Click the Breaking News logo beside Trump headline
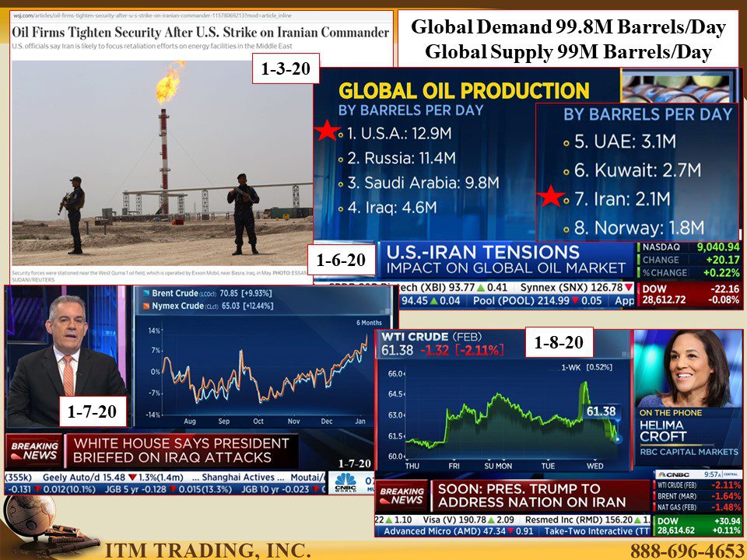The image size is (747, 560). (x=403, y=495)
